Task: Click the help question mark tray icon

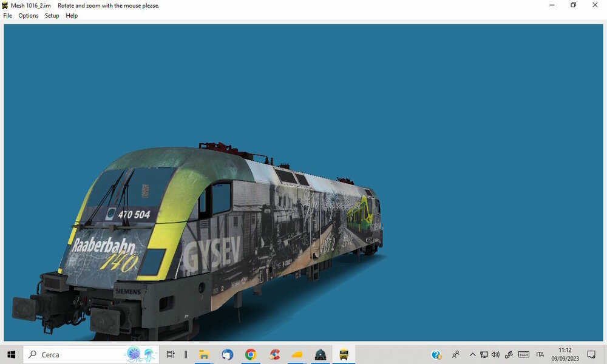Action: click(x=436, y=354)
